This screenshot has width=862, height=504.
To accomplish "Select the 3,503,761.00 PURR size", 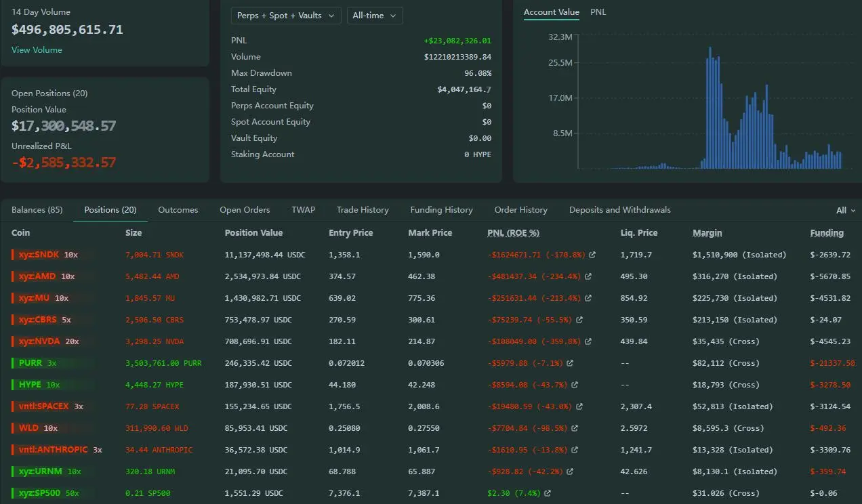I will [163, 363].
